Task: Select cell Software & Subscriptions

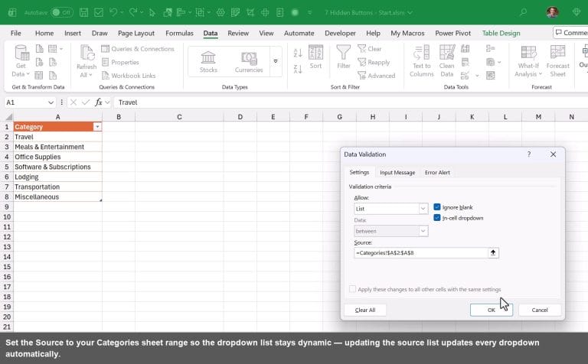Action: point(57,167)
